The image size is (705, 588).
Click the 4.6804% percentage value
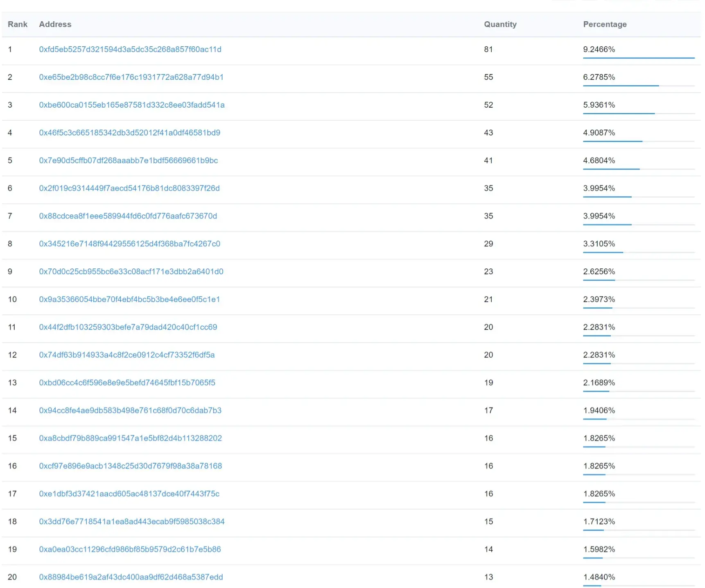599,161
